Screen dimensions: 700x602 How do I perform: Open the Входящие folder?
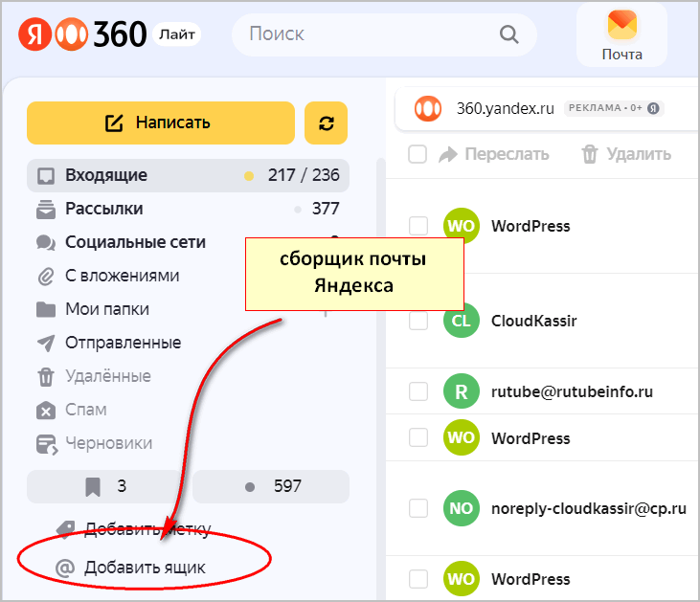click(x=188, y=175)
